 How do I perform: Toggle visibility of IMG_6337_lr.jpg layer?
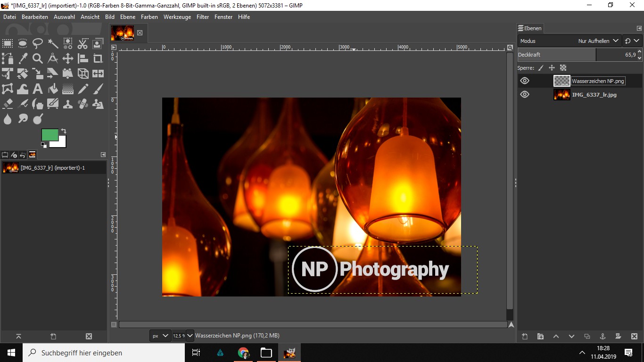coord(525,95)
